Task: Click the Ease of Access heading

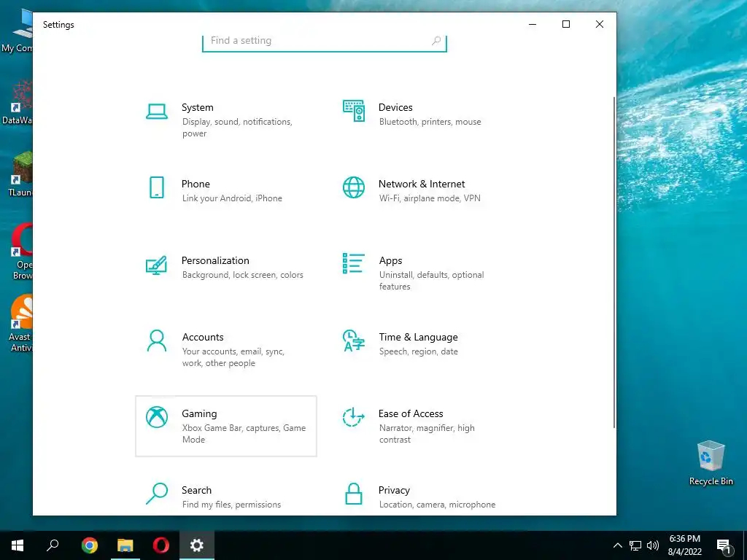Action: (x=411, y=414)
